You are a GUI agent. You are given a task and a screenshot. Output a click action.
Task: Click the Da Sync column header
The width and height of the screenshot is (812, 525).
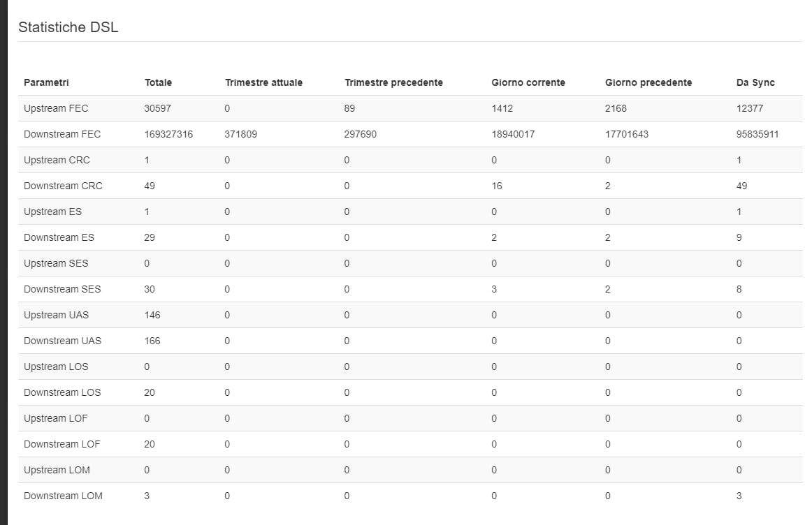point(755,82)
